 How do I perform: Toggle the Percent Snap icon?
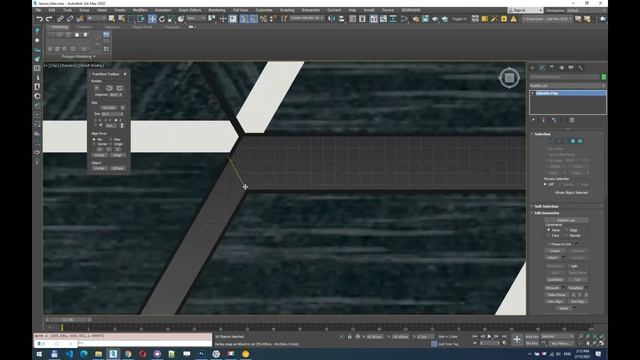(263, 19)
